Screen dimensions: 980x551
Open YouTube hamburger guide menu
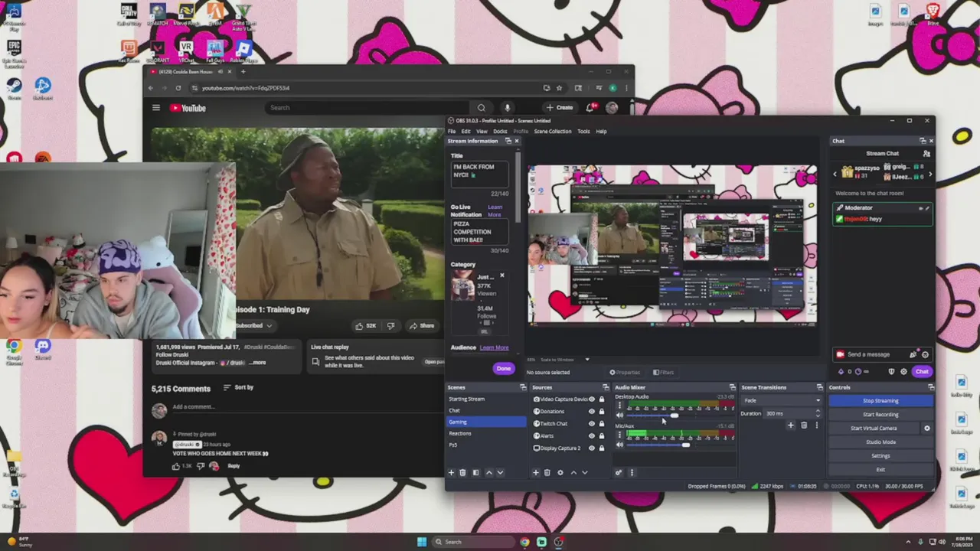(155, 108)
